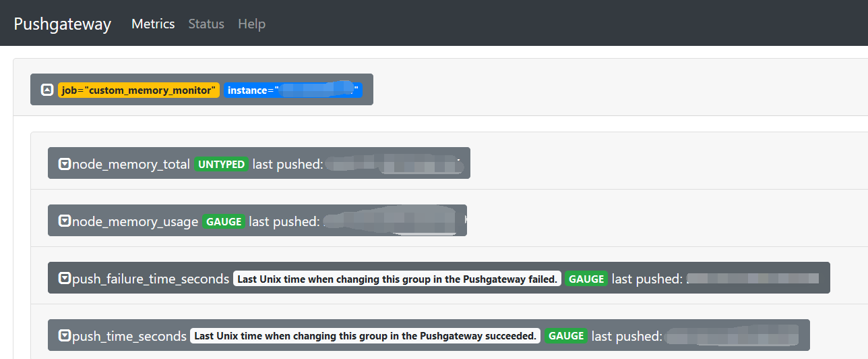Click the GAUGE badge on node_memory_usage
The height and width of the screenshot is (359, 868).
coord(224,221)
